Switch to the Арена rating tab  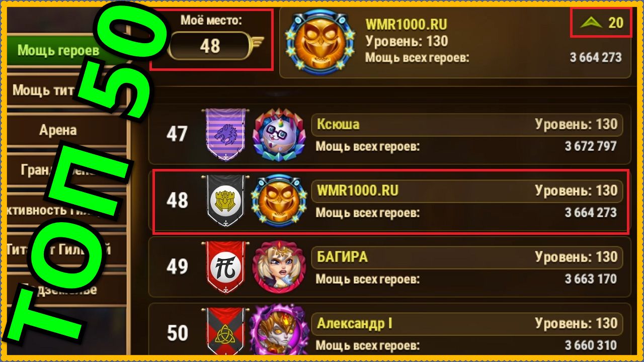[x=58, y=130]
